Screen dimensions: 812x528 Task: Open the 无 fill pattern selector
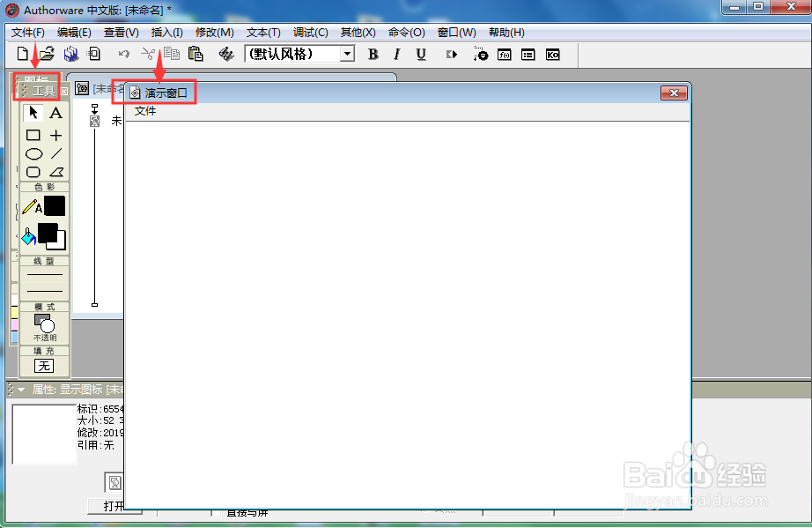click(x=44, y=366)
